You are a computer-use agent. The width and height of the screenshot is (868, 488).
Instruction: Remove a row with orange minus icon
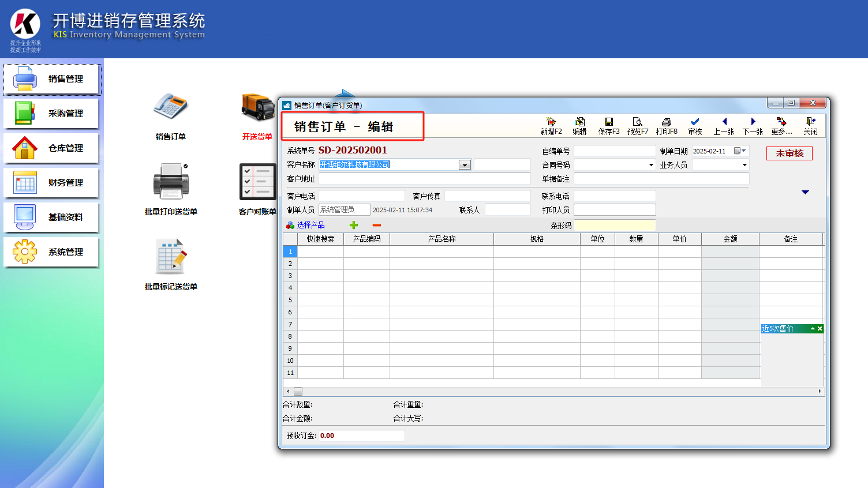(x=377, y=225)
